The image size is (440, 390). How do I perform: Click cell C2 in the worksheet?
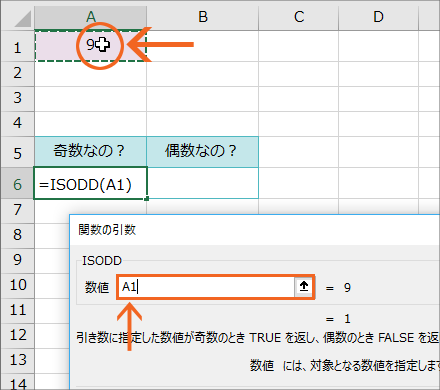tap(299, 74)
